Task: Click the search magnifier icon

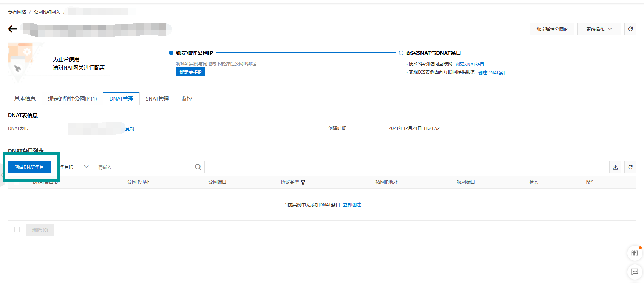Action: click(x=198, y=167)
